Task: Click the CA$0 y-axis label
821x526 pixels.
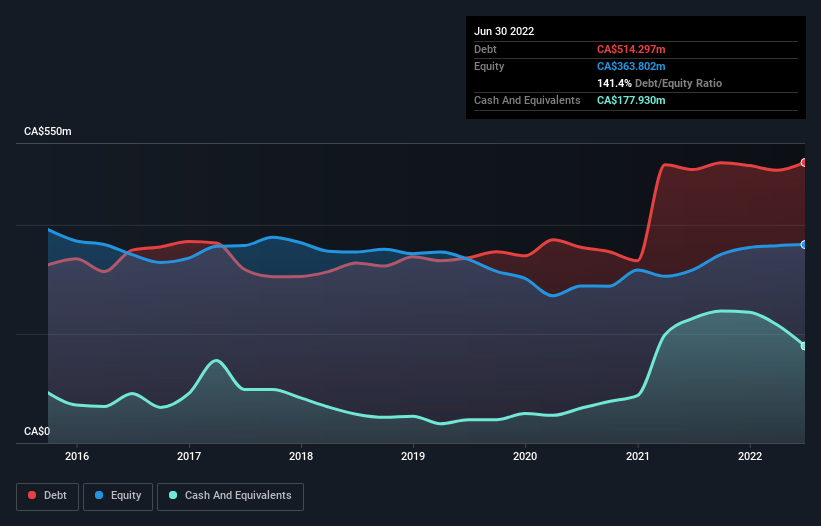Action: (x=36, y=431)
